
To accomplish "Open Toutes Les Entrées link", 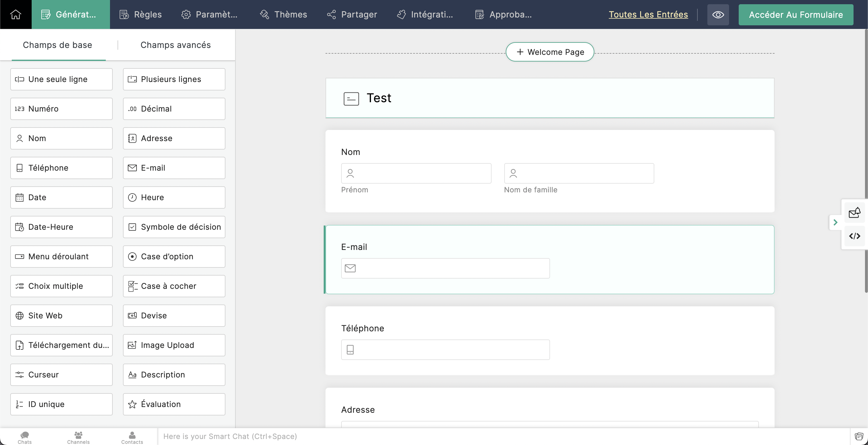I will pyautogui.click(x=648, y=14).
